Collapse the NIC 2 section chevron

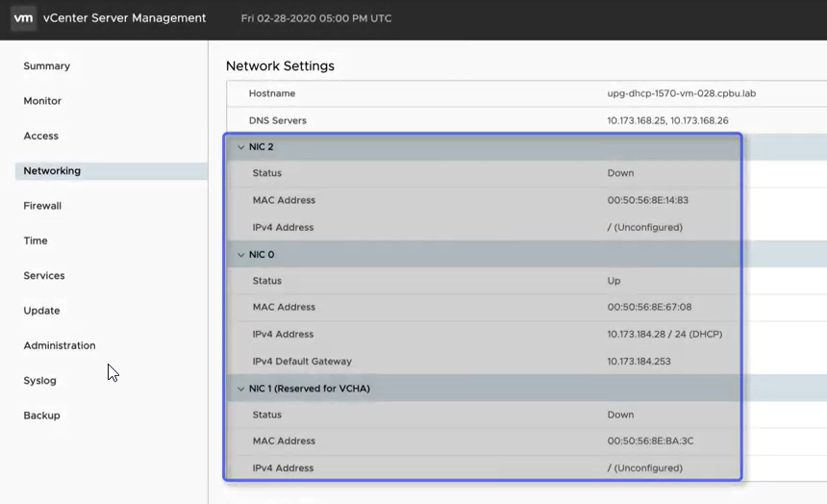240,147
